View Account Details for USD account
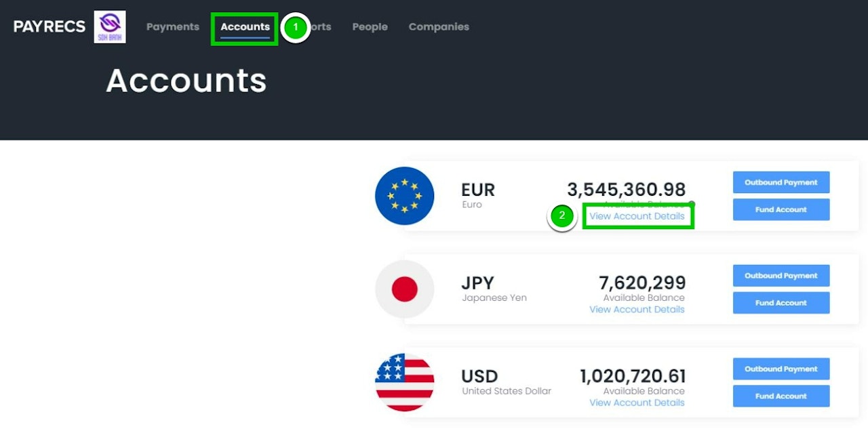Viewport: 868px width, 433px height. pos(637,403)
